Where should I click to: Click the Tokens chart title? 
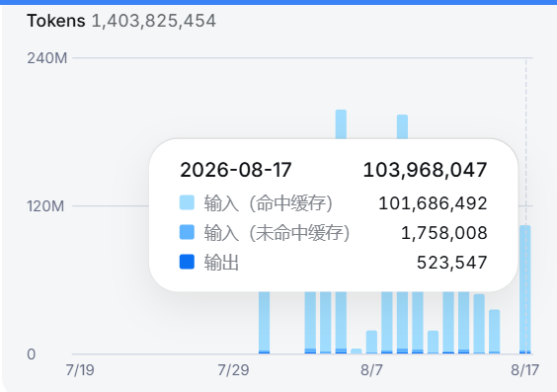(x=56, y=21)
